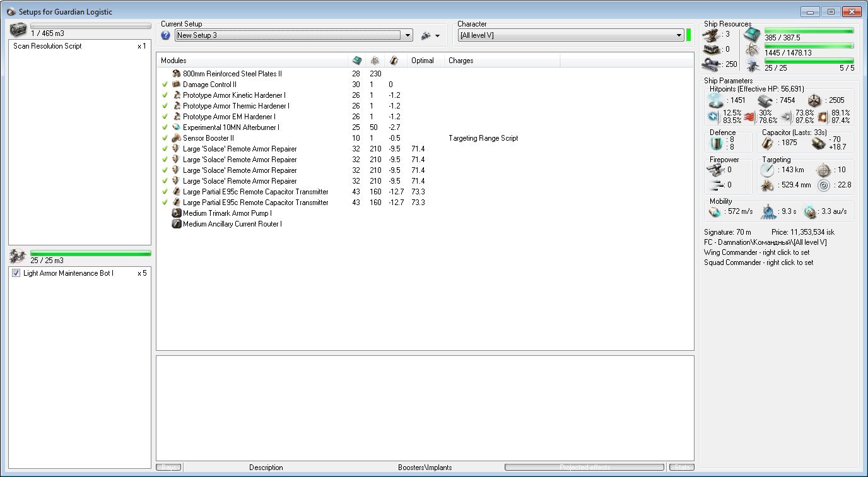Open the Stats tab
Screen dimensions: 868x477
pyautogui.click(x=681, y=468)
